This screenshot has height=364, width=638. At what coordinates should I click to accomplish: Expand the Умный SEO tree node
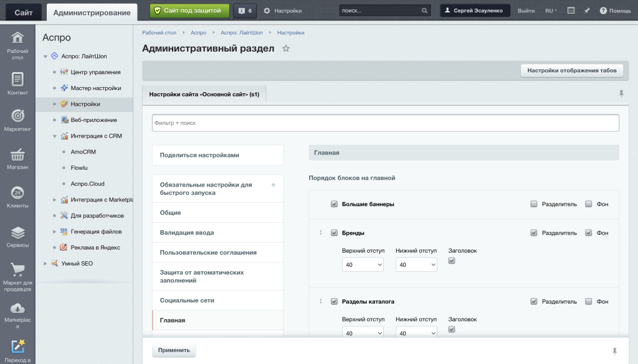pyautogui.click(x=45, y=263)
